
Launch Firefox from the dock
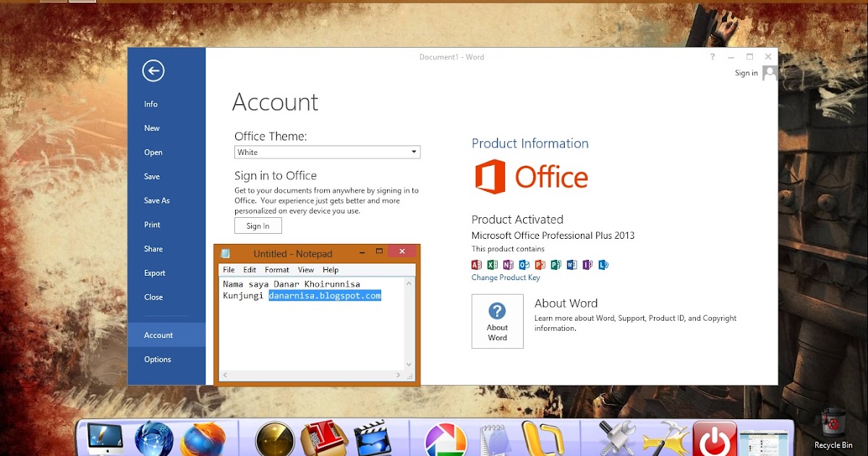203,439
